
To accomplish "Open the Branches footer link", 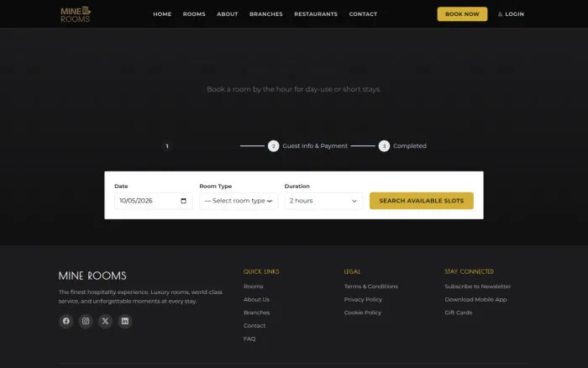I will click(256, 313).
